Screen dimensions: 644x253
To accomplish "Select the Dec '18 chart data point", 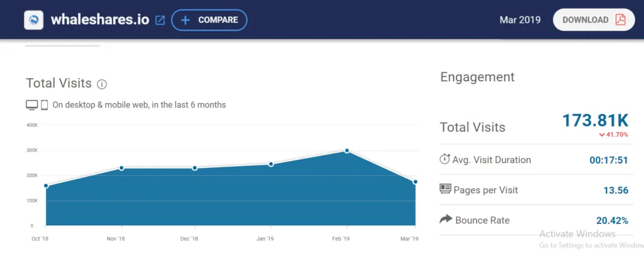I will pyautogui.click(x=195, y=168).
